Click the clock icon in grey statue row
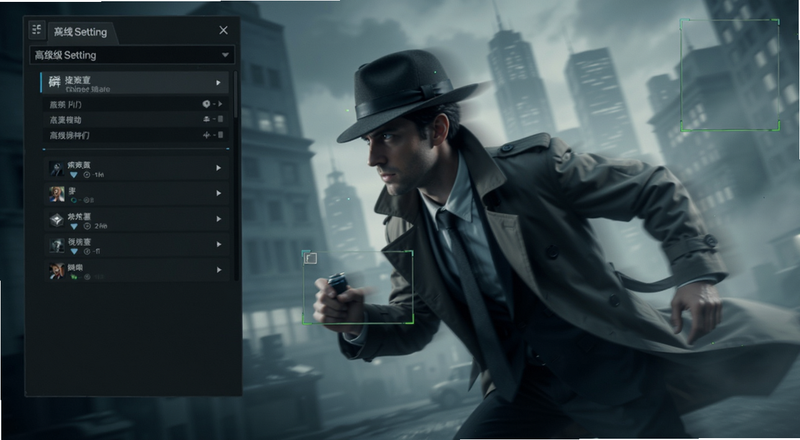This screenshot has width=800, height=440. tap(87, 251)
